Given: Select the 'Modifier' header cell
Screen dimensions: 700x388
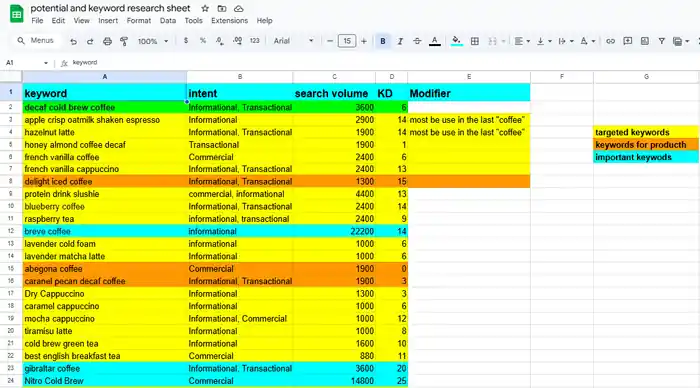Looking at the screenshot, I should (469, 93).
